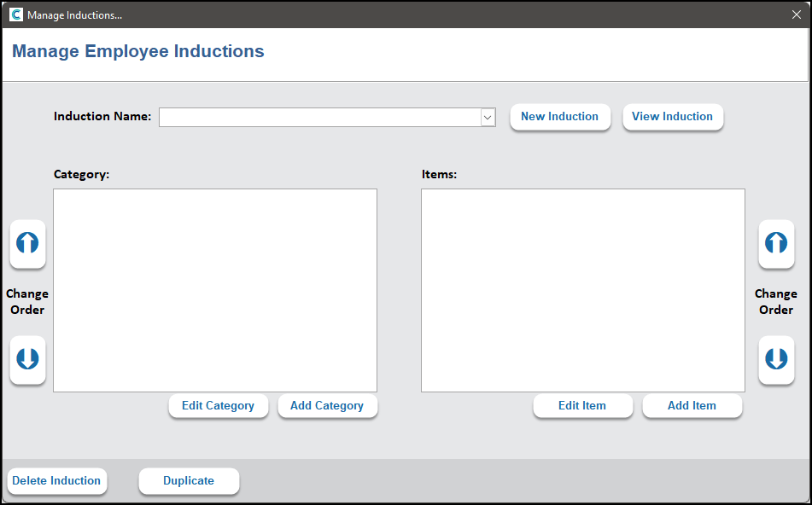Click inside the empty Category list box
The image size is (812, 505).
click(x=215, y=290)
